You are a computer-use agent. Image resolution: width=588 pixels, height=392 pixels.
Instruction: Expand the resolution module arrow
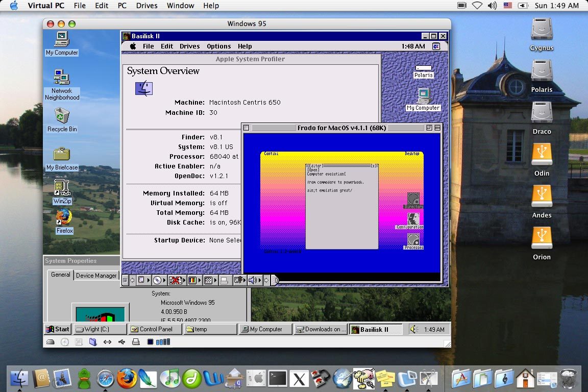[x=215, y=280]
